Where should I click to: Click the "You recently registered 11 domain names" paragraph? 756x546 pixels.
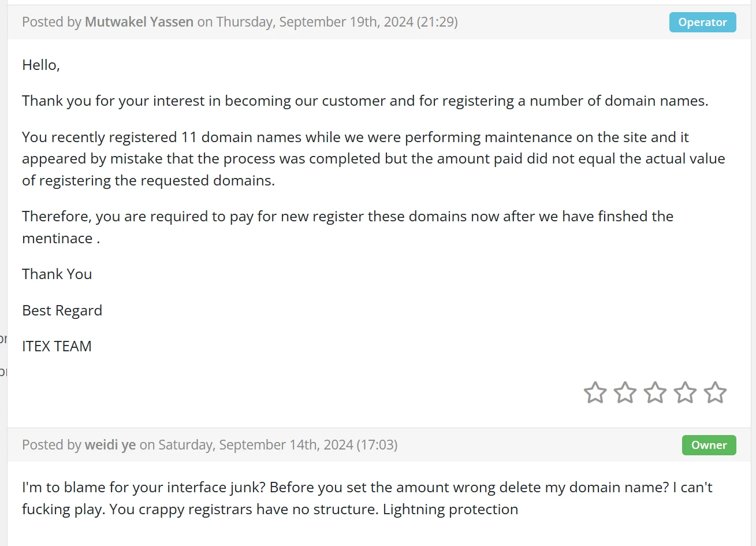point(373,159)
